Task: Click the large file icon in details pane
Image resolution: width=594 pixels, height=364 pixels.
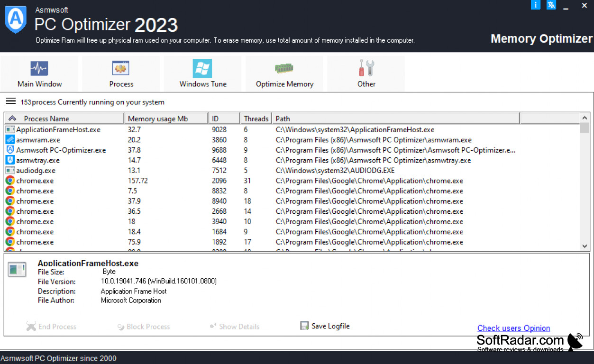Action: (x=17, y=269)
